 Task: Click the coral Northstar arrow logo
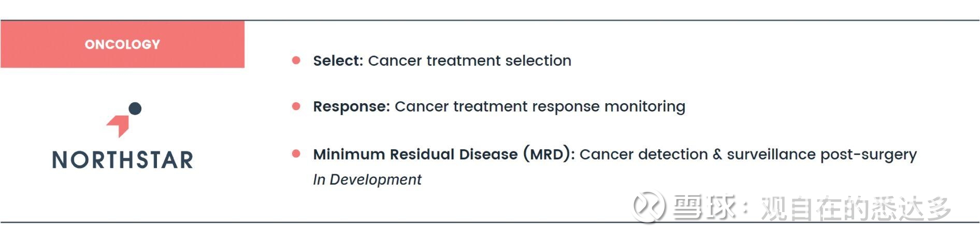(x=119, y=125)
